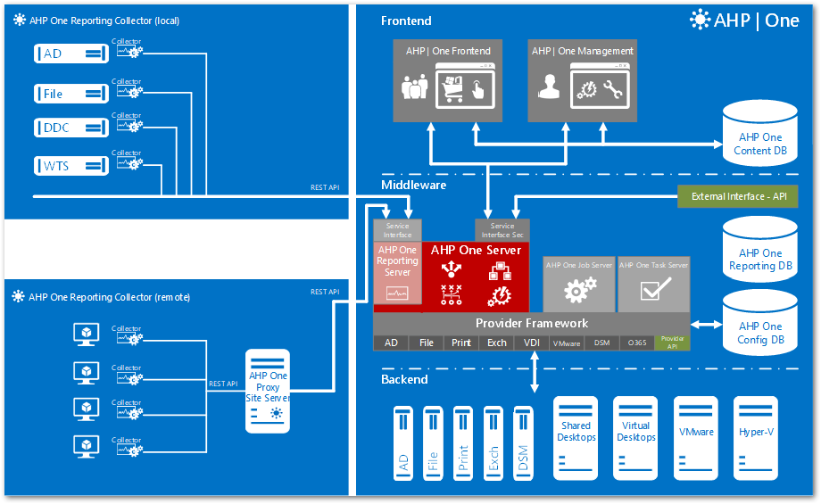The image size is (821, 504).
Task: Click the green Provider API box
Action: [672, 343]
